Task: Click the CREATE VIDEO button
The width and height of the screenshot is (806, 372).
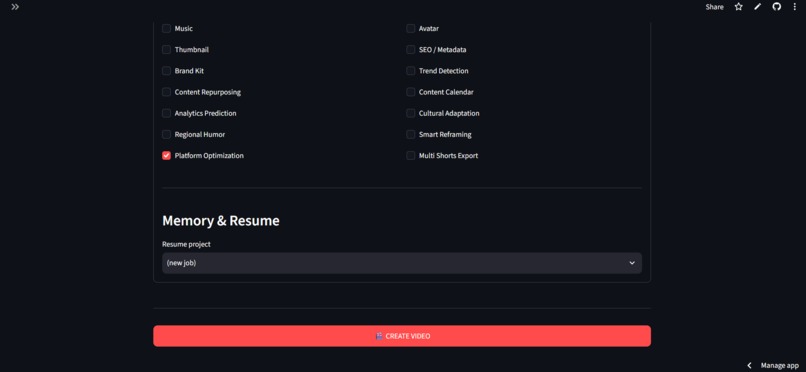Action: pyautogui.click(x=402, y=336)
